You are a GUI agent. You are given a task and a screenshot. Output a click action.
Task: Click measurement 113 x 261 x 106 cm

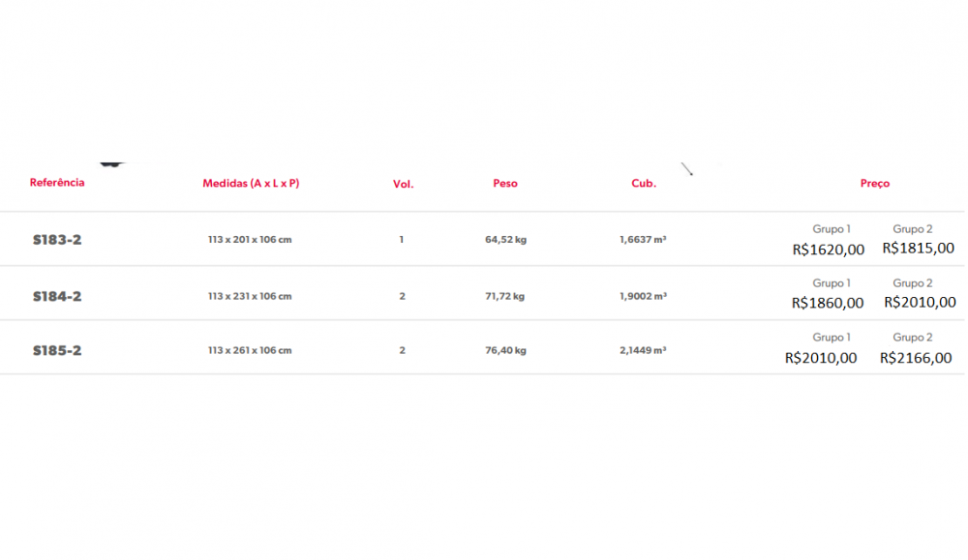(250, 350)
